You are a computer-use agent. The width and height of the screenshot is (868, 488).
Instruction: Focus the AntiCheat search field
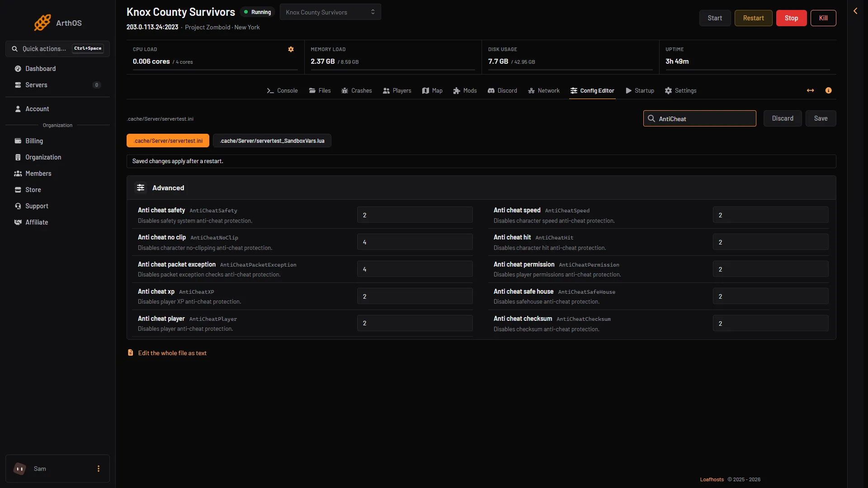click(699, 118)
